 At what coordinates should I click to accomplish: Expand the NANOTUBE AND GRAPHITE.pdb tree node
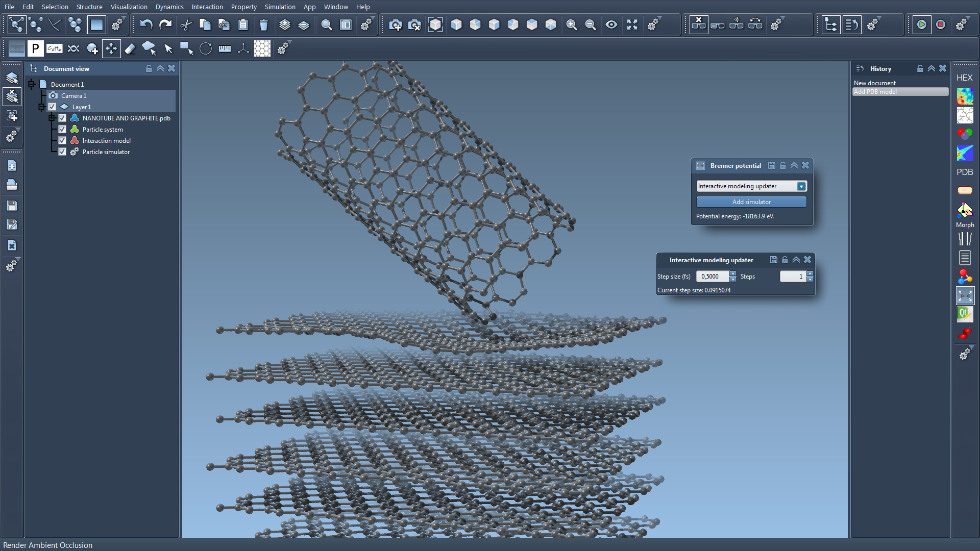coord(52,118)
